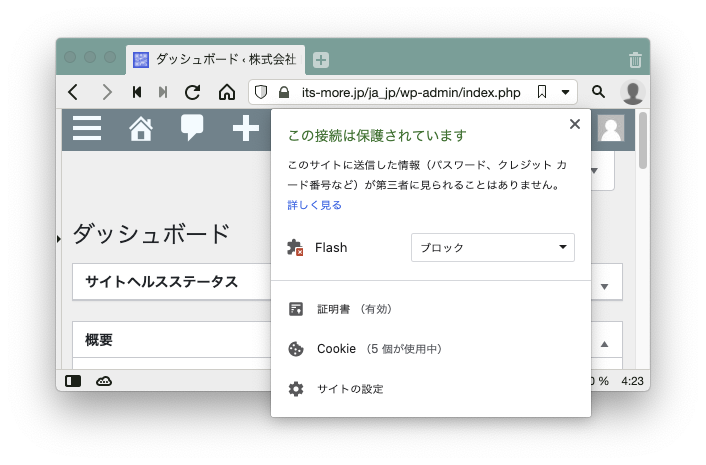Click the 詳しく見る link
The image size is (706, 465).
pos(314,205)
